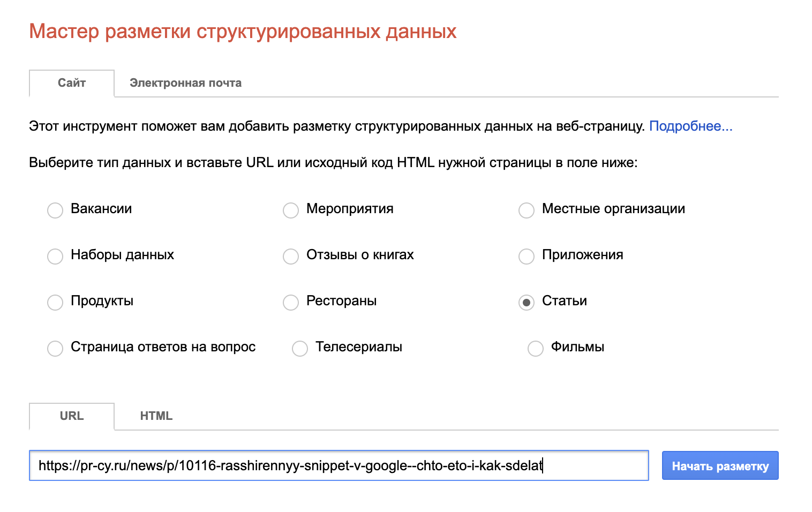Viewport: 812px width, 512px height.
Task: Select Местные организации radio option
Action: click(x=527, y=210)
